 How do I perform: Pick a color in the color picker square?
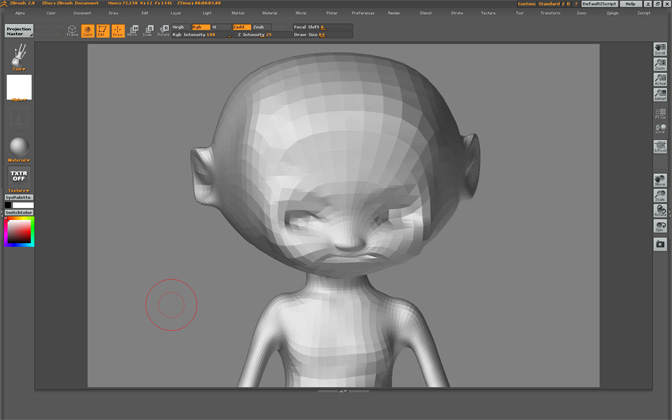[x=19, y=232]
